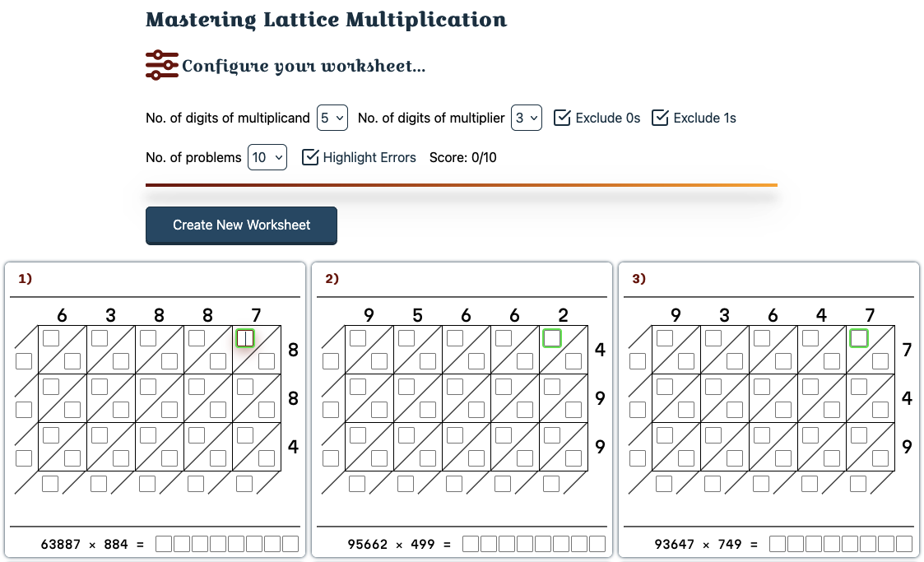This screenshot has height=562, width=924.
Task: Click the orange gradient divider bar
Action: coord(461,185)
